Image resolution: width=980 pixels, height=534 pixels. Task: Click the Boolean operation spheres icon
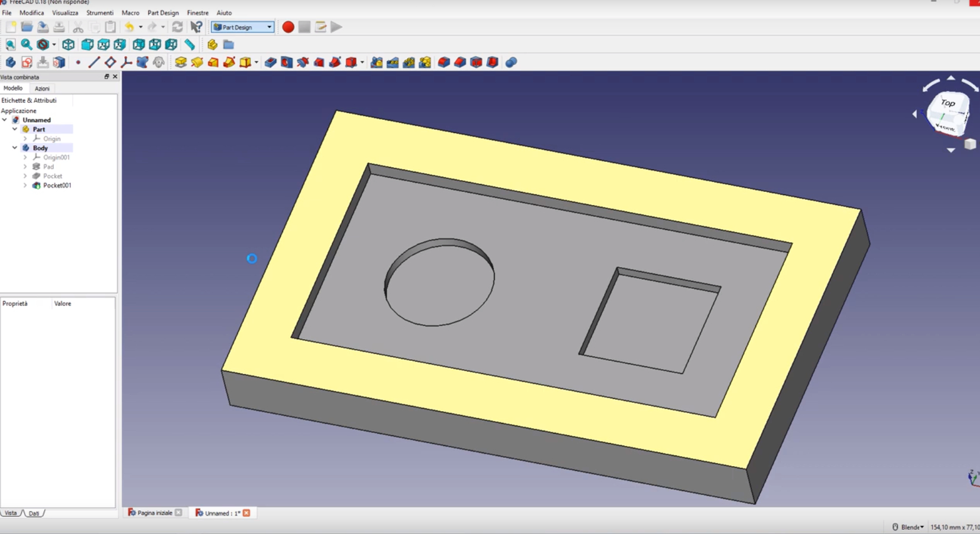pyautogui.click(x=511, y=63)
